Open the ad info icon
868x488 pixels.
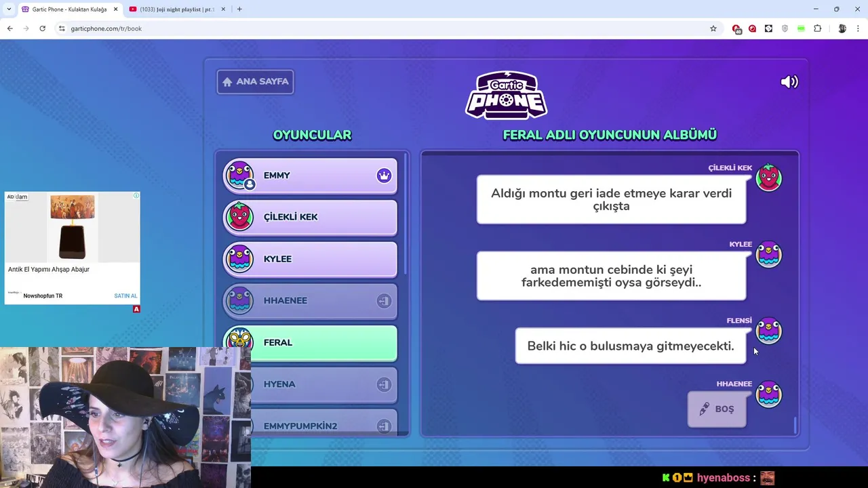(x=136, y=196)
